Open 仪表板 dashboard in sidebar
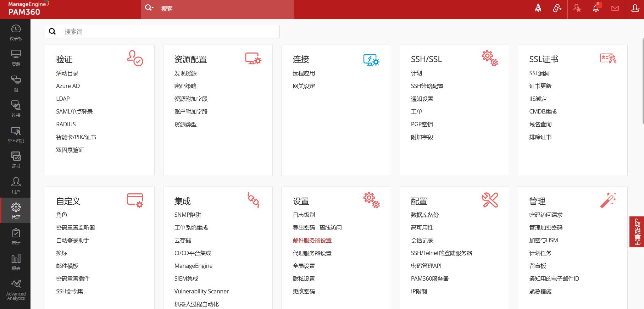The image size is (644, 309). 16,32
